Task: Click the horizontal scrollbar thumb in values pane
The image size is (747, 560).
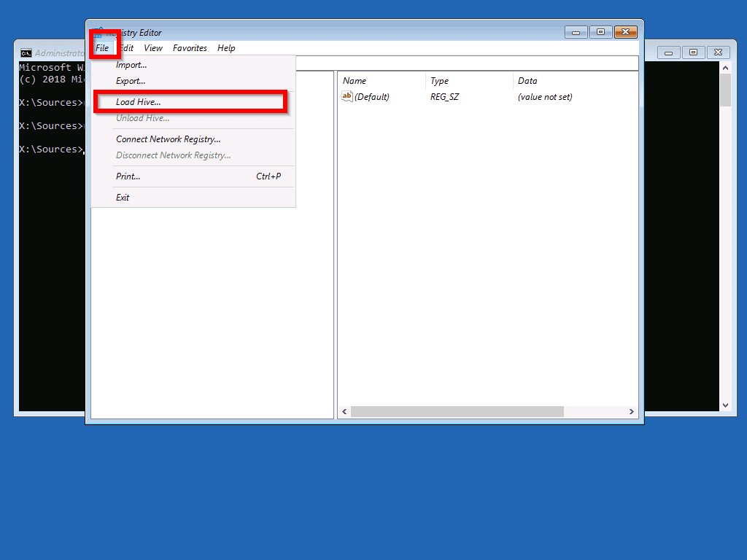Action: point(457,411)
